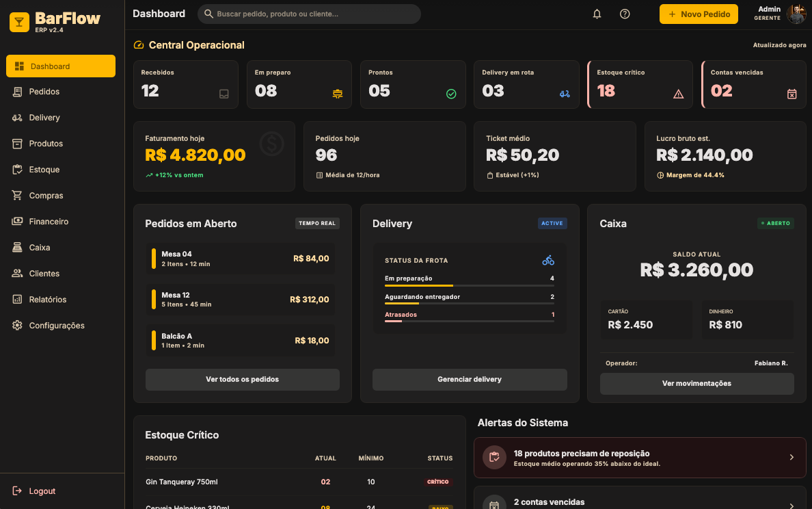This screenshot has height=509, width=812.
Task: Click the Dinheiro R$ 810 box
Action: pos(747,319)
